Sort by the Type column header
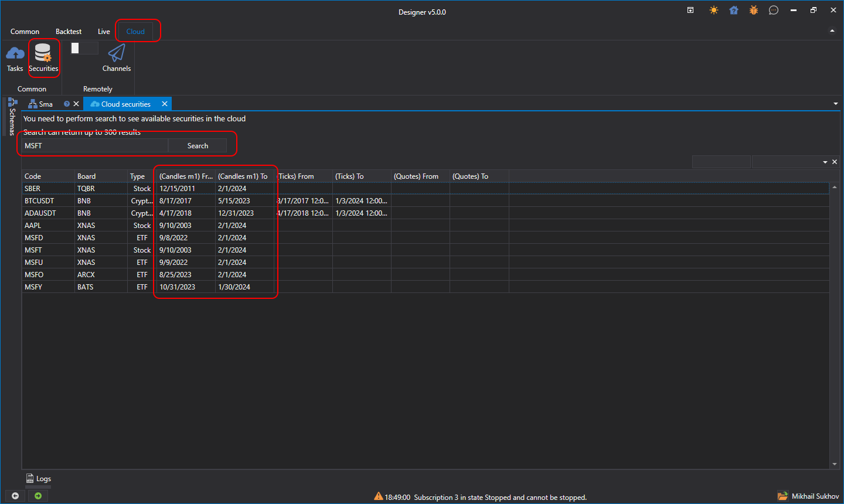 click(x=142, y=176)
